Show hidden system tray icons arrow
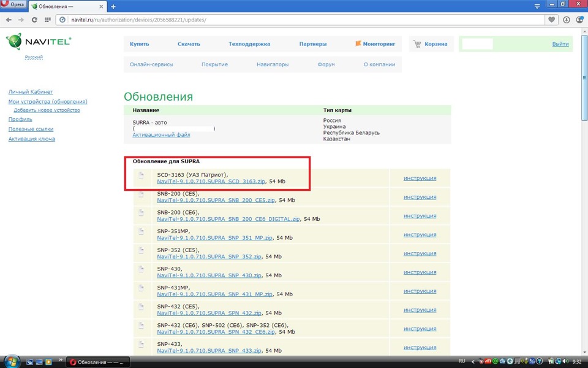The image size is (588, 368). [472, 362]
